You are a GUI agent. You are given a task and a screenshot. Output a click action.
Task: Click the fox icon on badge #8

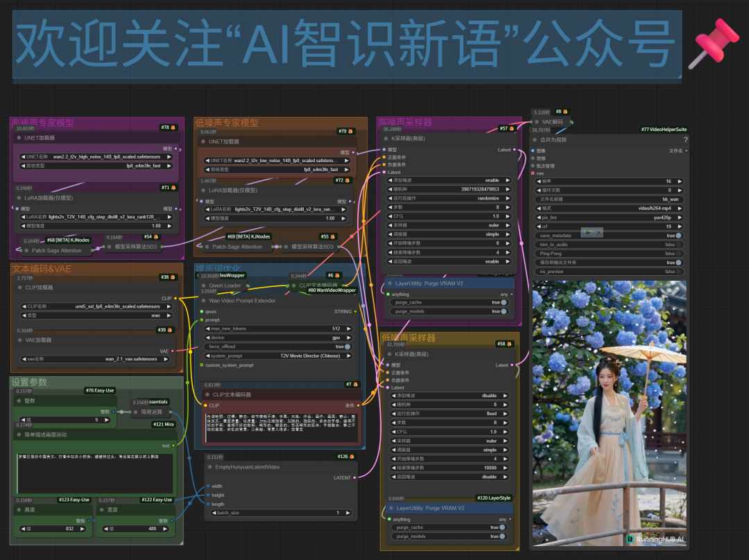click(x=565, y=112)
